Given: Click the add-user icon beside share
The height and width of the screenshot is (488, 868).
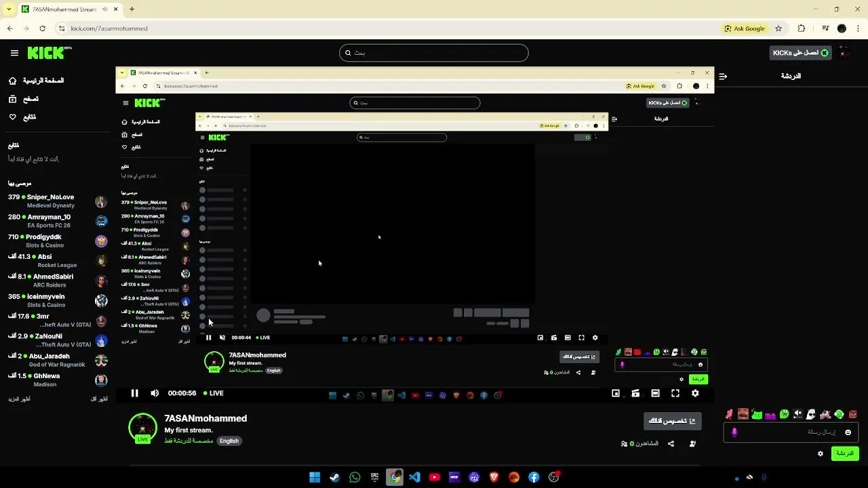Looking at the screenshot, I should 692,444.
